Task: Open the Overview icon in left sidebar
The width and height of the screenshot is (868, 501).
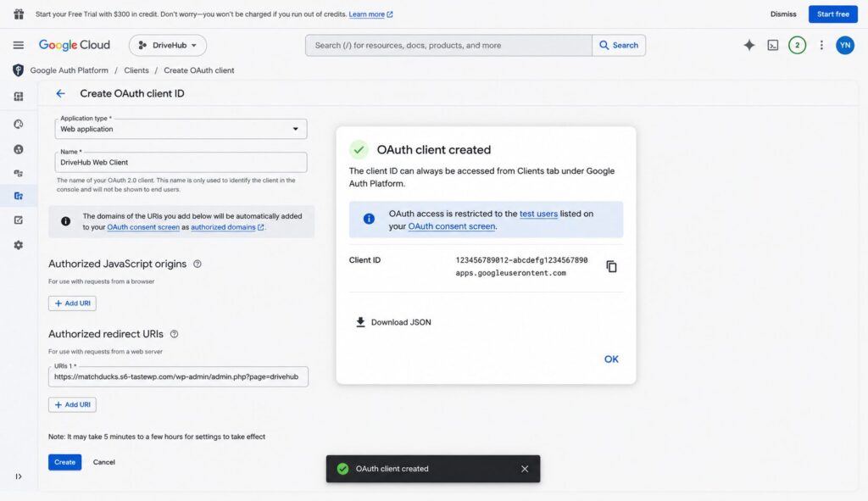Action: [19, 97]
